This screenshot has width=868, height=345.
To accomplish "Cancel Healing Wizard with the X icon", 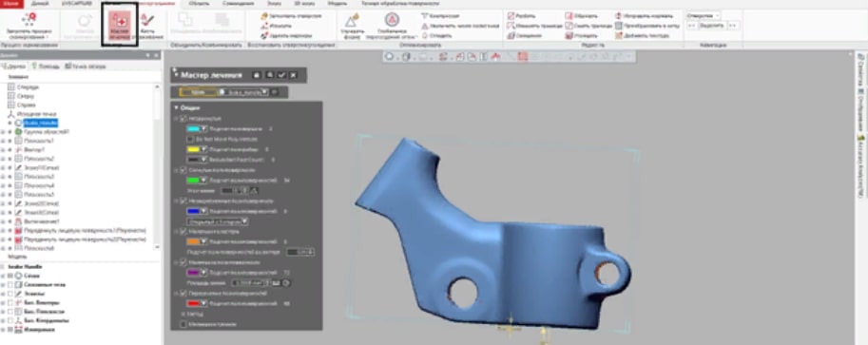I will pos(294,75).
